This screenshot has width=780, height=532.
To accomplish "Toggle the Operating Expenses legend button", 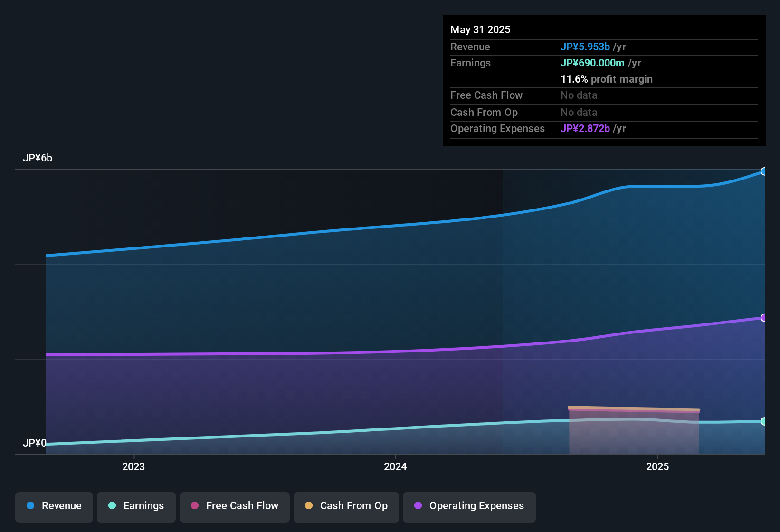I will coord(469,507).
